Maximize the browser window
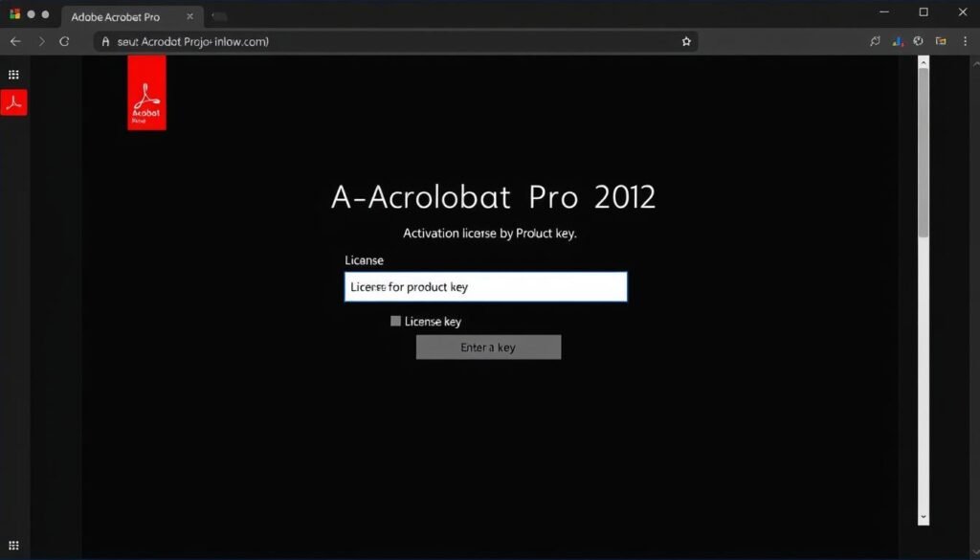980x560 pixels. click(x=924, y=11)
